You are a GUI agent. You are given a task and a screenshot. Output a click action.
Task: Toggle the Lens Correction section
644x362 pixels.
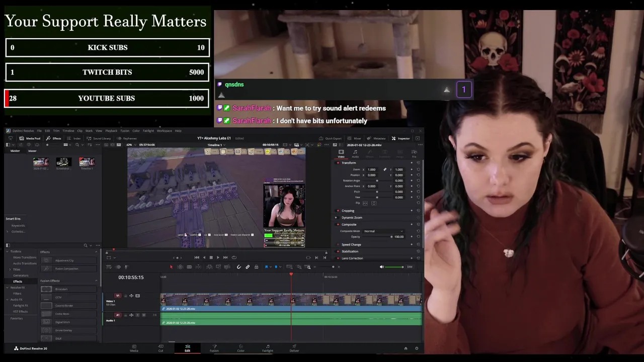337,258
